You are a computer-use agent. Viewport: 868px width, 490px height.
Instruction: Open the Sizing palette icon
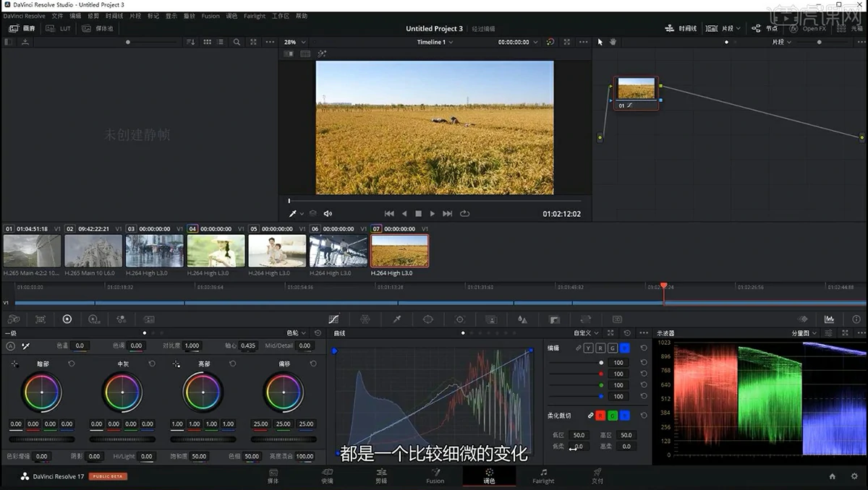click(x=585, y=319)
